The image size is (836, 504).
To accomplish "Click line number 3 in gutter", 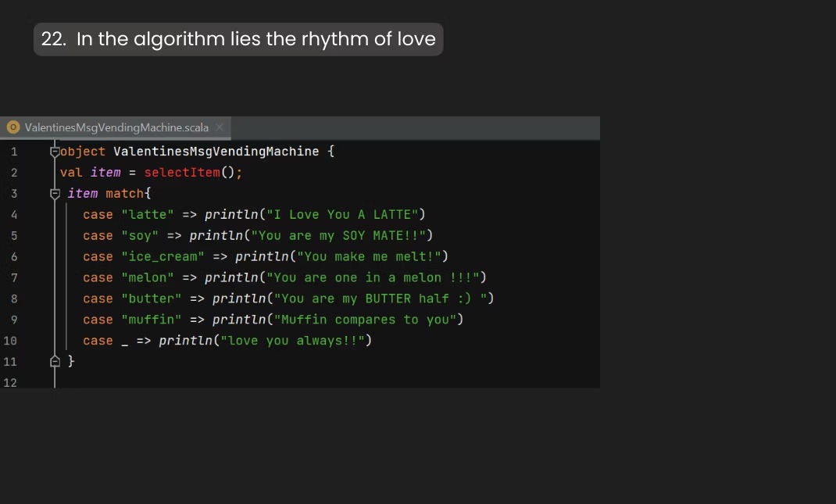I will [14, 194].
